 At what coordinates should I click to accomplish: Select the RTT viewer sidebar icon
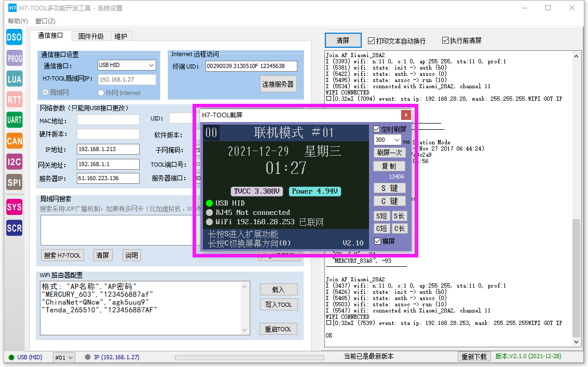[14, 100]
